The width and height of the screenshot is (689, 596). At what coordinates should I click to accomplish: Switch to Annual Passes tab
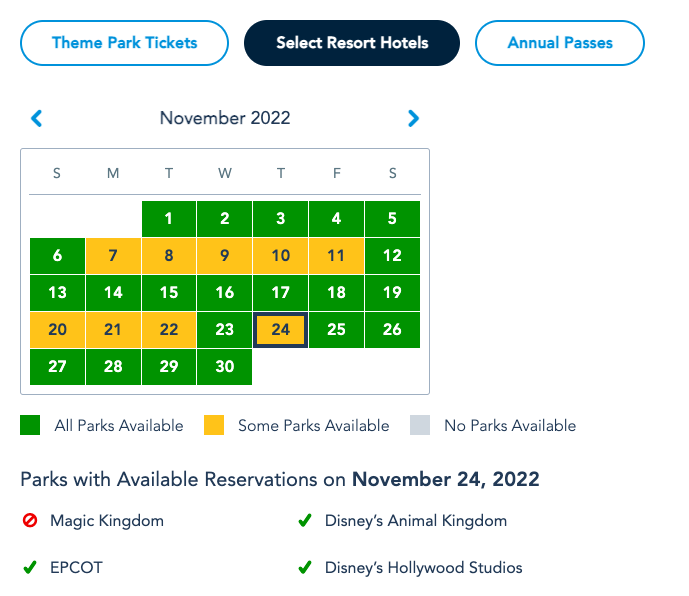560,43
